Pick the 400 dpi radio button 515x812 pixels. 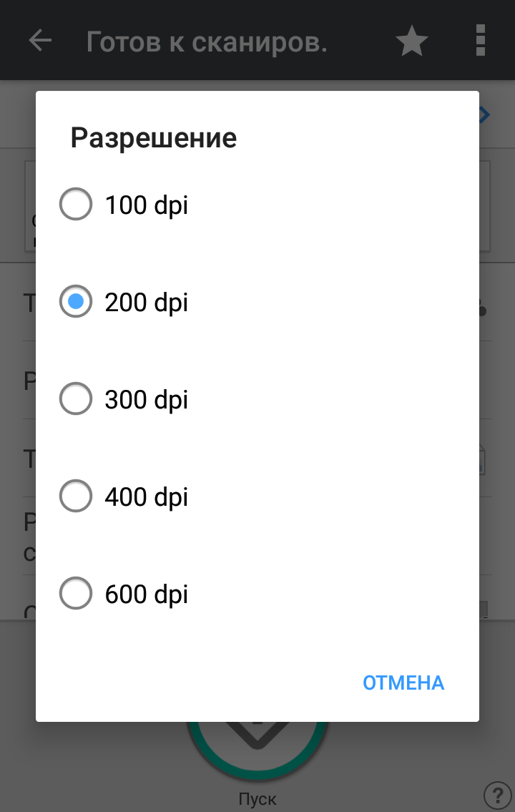[76, 497]
